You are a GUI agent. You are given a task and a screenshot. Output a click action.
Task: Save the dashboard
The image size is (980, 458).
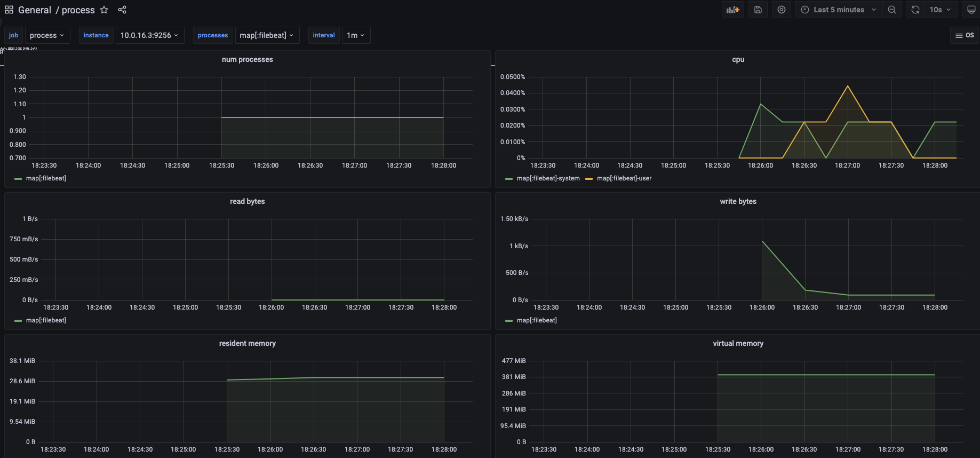tap(758, 10)
